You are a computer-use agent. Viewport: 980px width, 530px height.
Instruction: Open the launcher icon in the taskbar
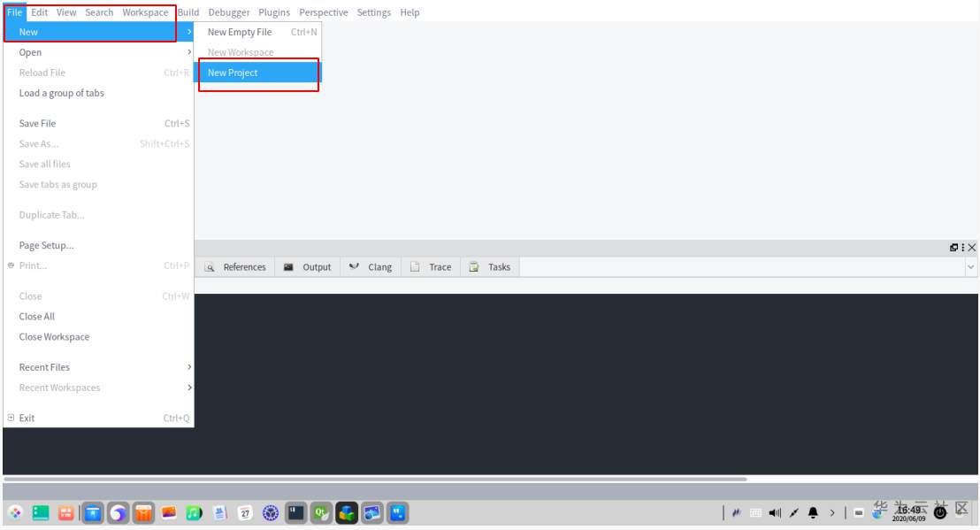[15, 513]
